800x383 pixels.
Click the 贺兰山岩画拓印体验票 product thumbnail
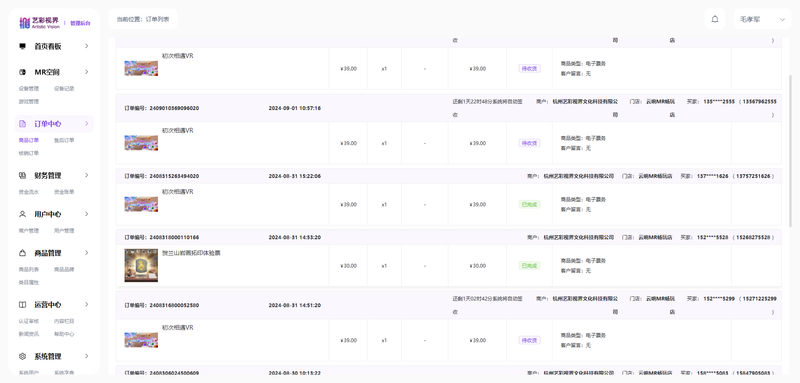(141, 265)
